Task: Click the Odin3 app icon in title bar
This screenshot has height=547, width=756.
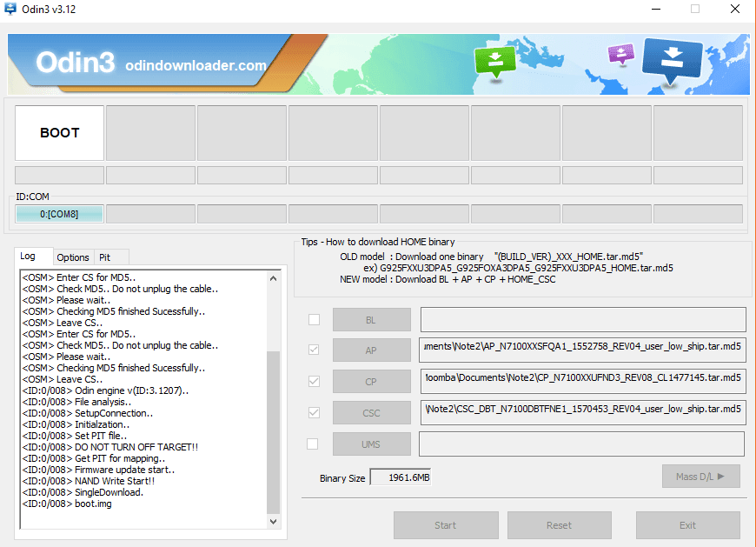Action: click(10, 9)
